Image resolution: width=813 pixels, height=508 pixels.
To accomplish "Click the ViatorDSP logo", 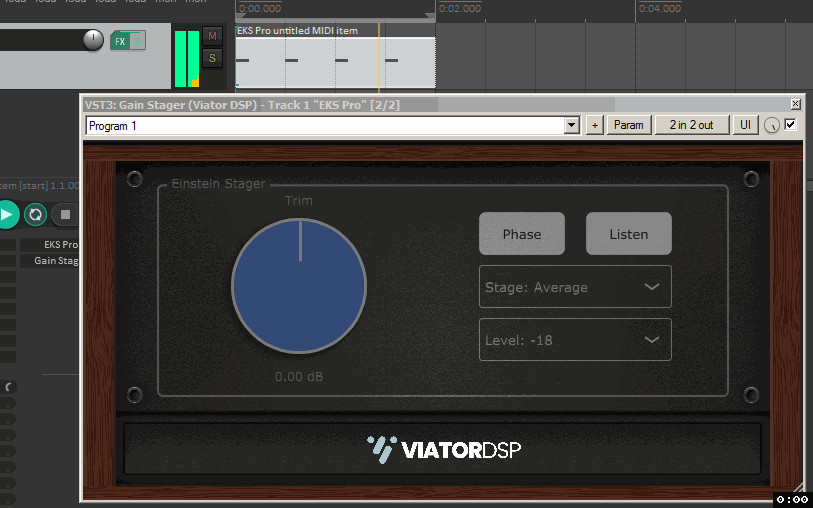I will tap(444, 449).
